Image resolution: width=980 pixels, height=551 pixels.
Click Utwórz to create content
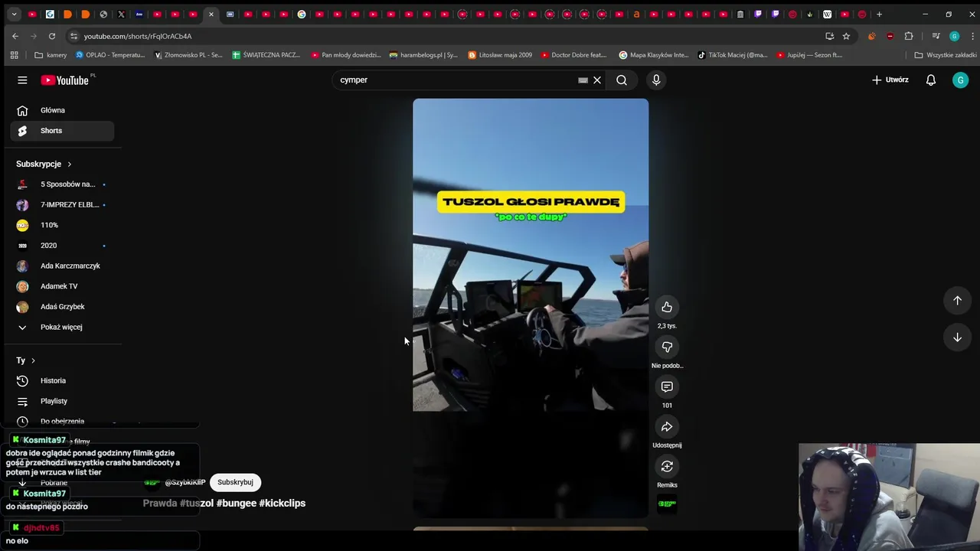[890, 80]
